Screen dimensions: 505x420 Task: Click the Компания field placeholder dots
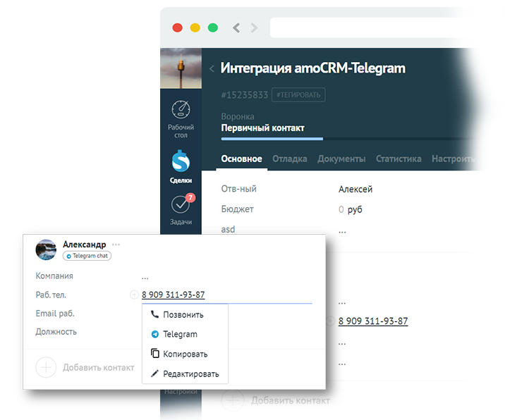click(145, 278)
